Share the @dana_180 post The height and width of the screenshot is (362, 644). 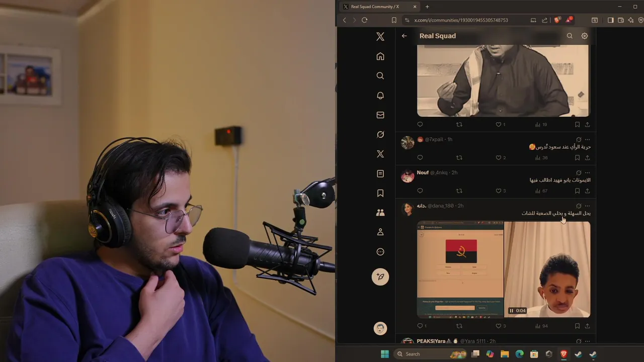(x=587, y=326)
